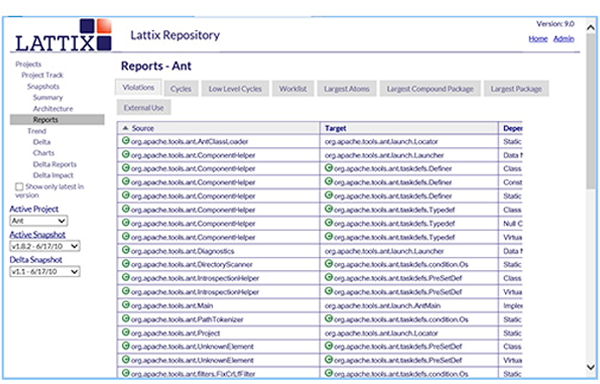Click the sort arrow in the Source header
600x384 pixels.
[125, 128]
